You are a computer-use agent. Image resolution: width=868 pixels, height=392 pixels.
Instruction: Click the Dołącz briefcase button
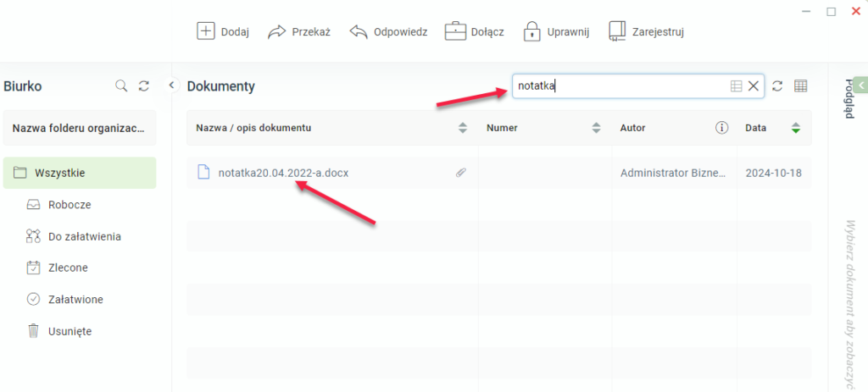click(x=474, y=32)
